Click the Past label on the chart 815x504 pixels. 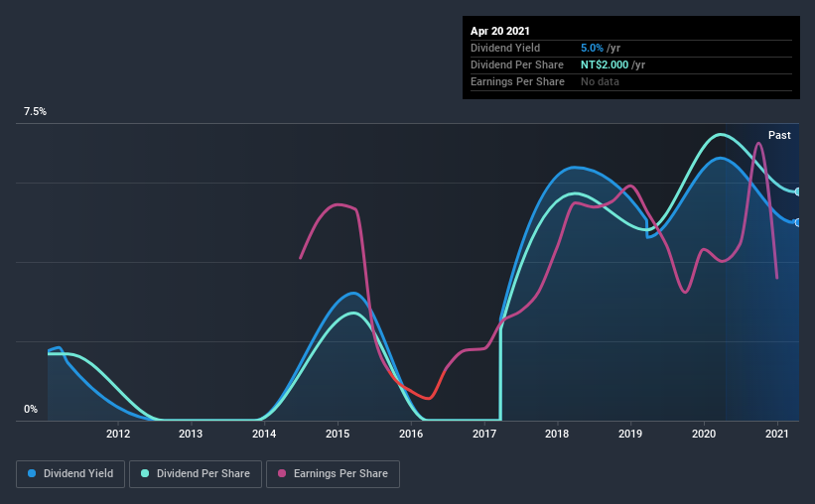pos(779,135)
